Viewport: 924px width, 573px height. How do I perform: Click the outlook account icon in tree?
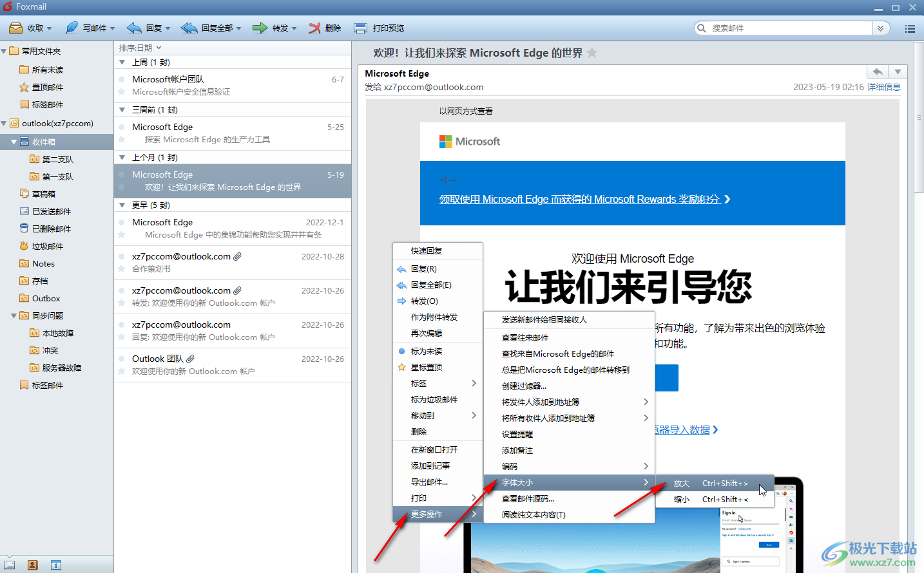[14, 123]
